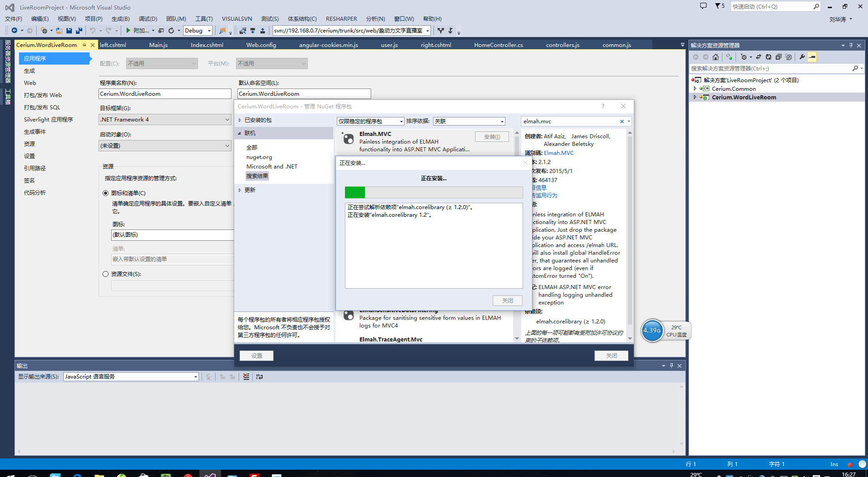The image size is (868, 477).
Task: Open the VISUALSVN menu
Action: 237,19
